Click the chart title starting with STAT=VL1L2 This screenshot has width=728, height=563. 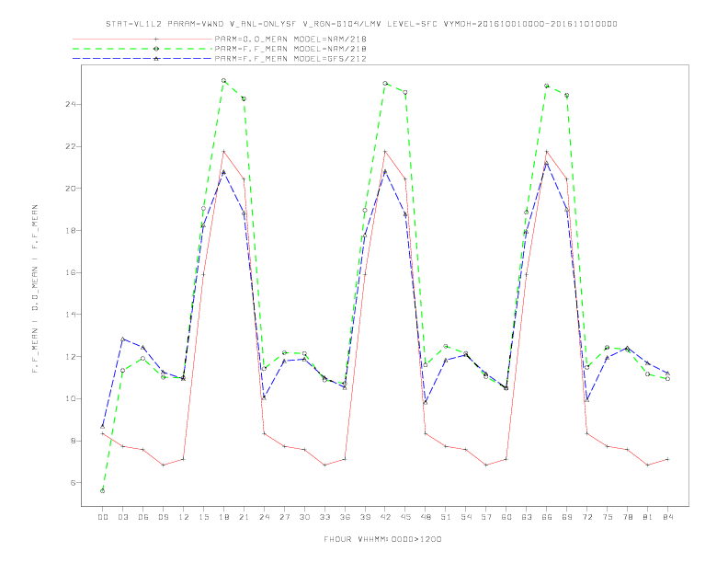tap(361, 24)
